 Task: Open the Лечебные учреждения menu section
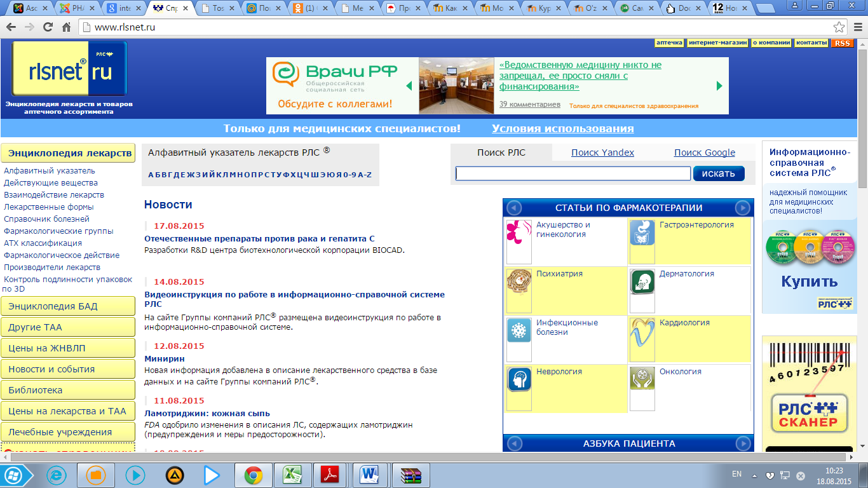point(68,432)
